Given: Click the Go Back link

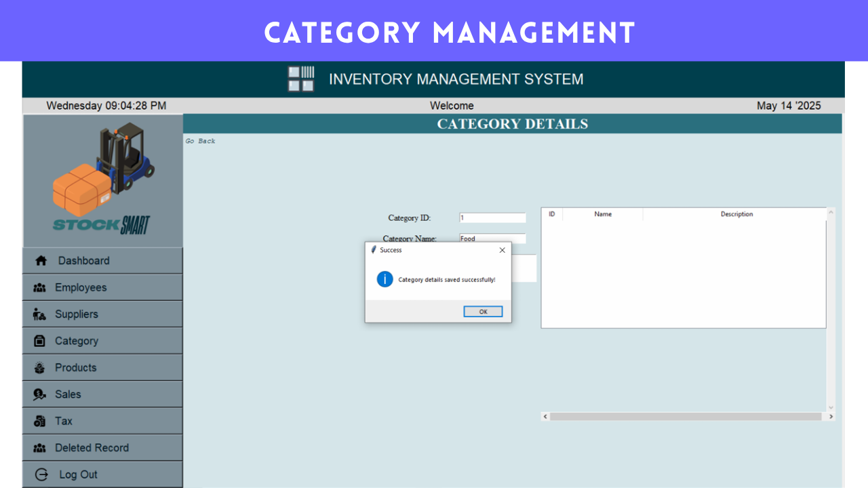Looking at the screenshot, I should tap(201, 141).
